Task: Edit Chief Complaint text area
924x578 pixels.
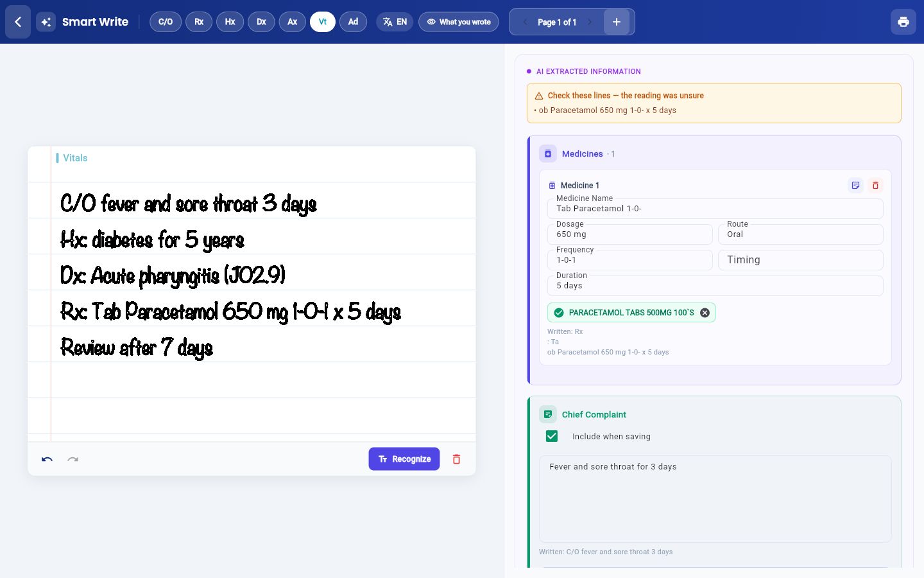Action: coord(715,499)
